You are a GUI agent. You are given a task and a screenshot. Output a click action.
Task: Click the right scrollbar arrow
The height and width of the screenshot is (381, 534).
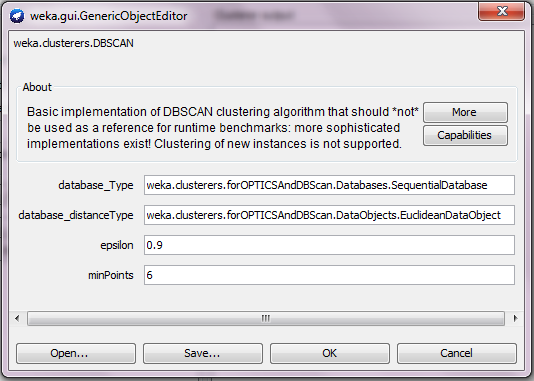click(x=515, y=318)
